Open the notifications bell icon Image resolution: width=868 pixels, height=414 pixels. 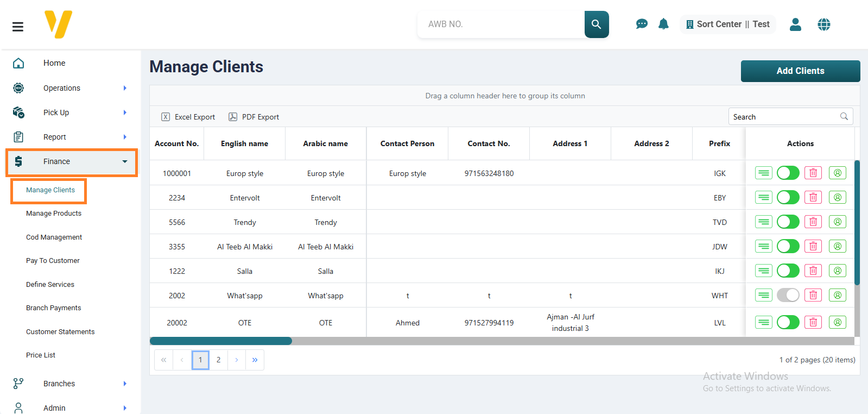[663, 24]
